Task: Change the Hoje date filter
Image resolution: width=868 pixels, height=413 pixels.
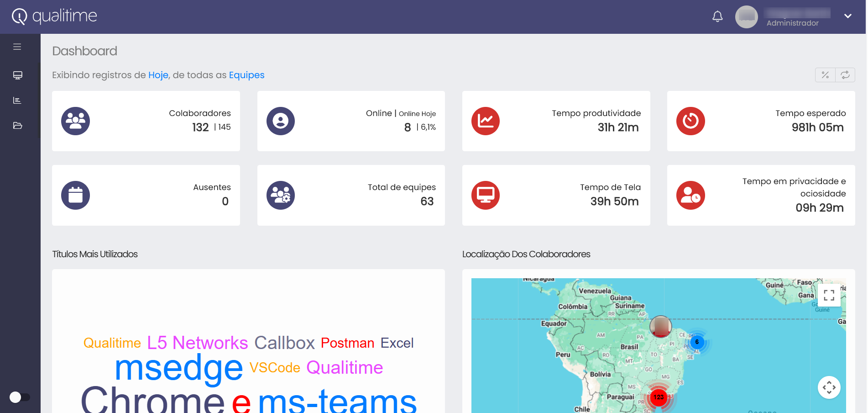Action: pos(158,75)
